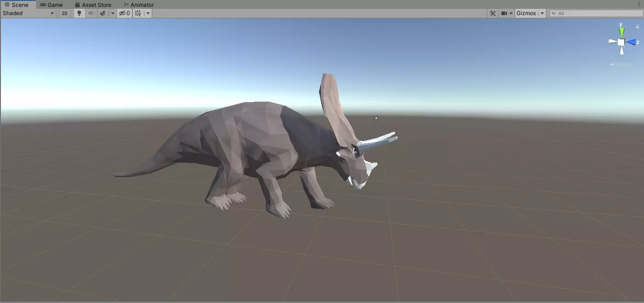Open scene camera settings dropdown
Screen dimensions: 644x303
tap(506, 13)
